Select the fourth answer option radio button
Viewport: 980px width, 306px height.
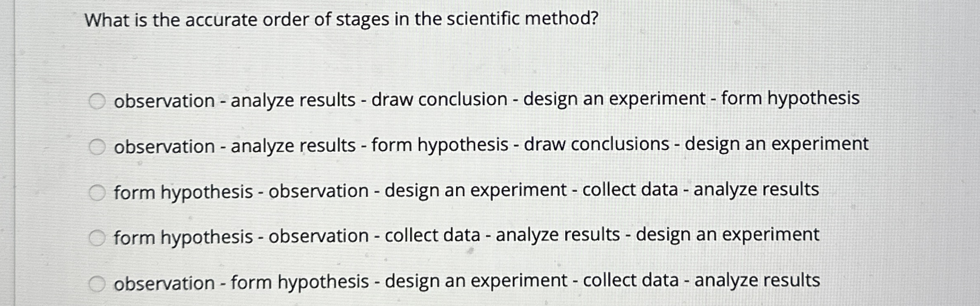[97, 237]
